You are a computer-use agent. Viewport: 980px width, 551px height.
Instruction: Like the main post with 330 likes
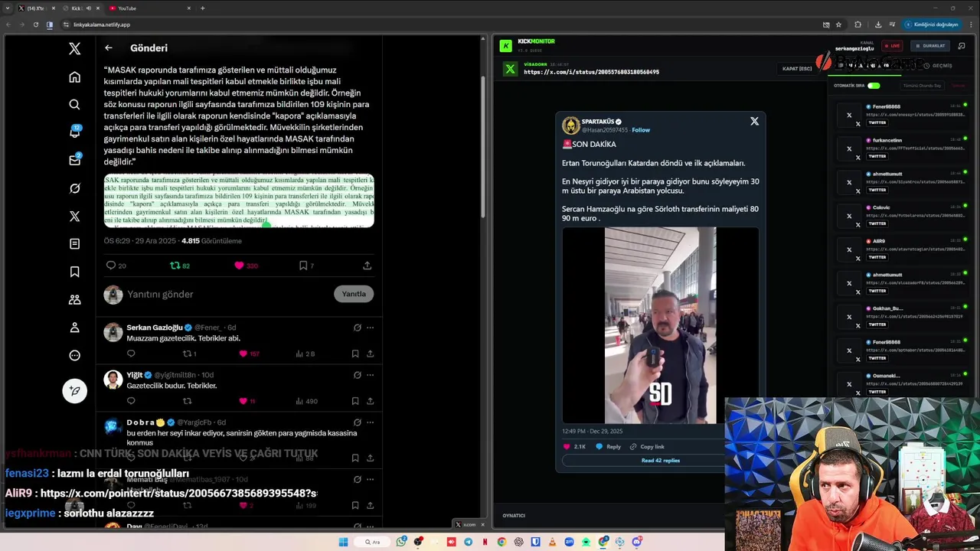click(x=239, y=266)
